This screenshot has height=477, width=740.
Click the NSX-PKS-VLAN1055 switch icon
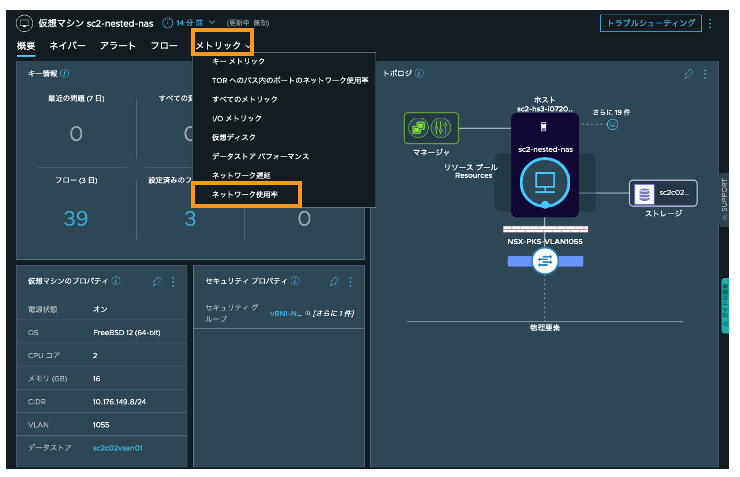click(x=545, y=261)
